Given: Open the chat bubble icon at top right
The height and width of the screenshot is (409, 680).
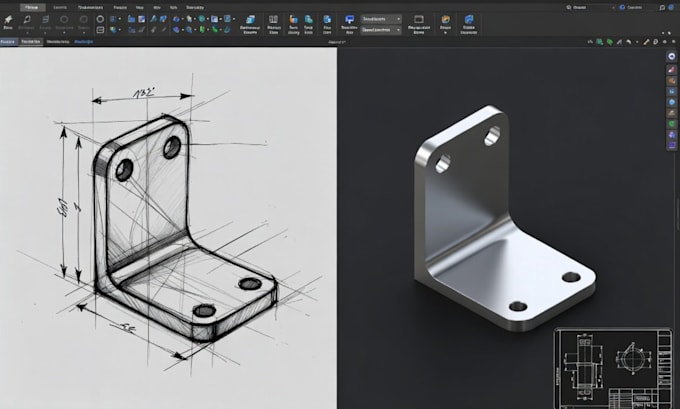Looking at the screenshot, I should pos(662,7).
